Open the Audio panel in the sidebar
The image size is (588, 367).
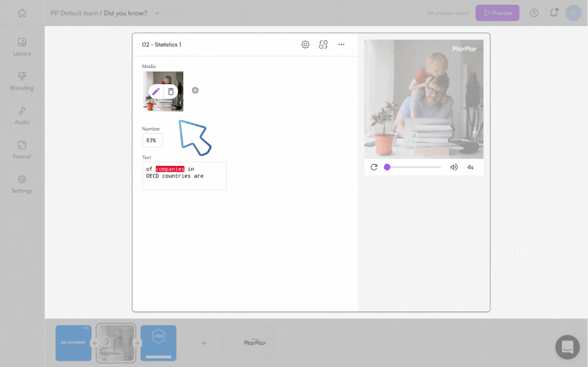(x=22, y=115)
